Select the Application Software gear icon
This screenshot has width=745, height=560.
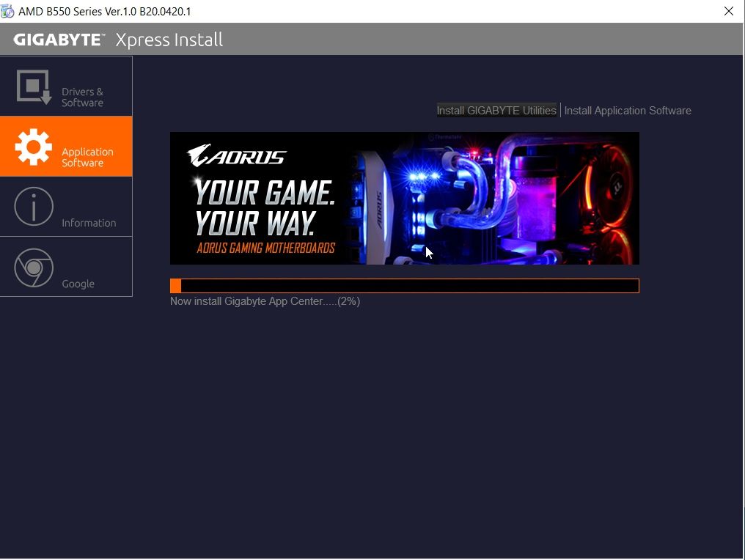(33, 147)
